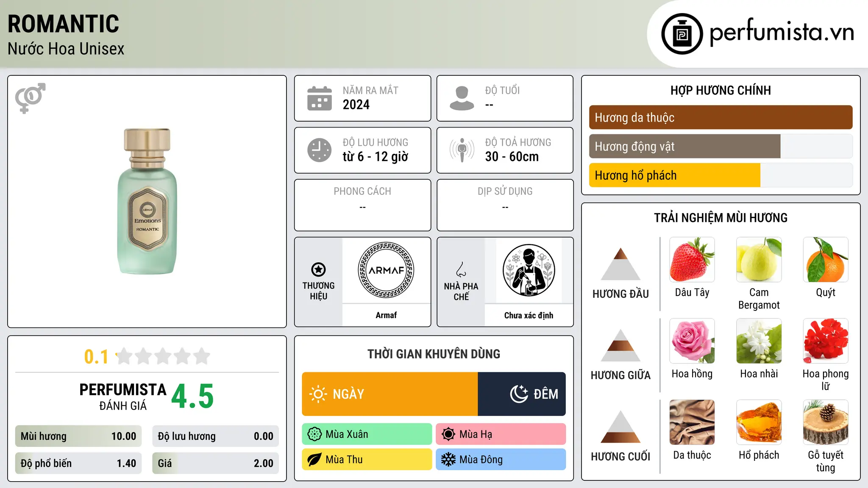This screenshot has height=488, width=868.
Task: Click the Thời gian khuyên dùng heading
Action: coord(434,354)
